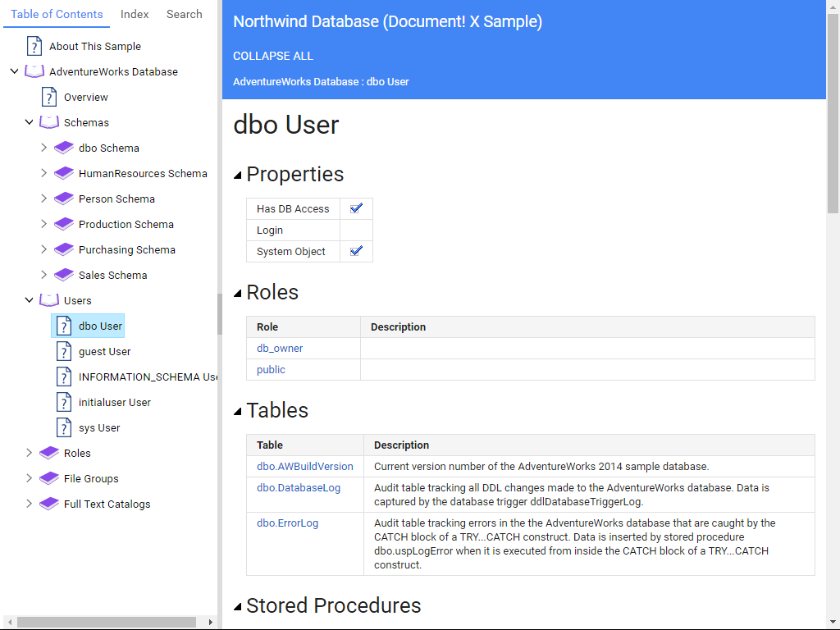
Task: Click the System Object checkmark
Action: point(356,251)
